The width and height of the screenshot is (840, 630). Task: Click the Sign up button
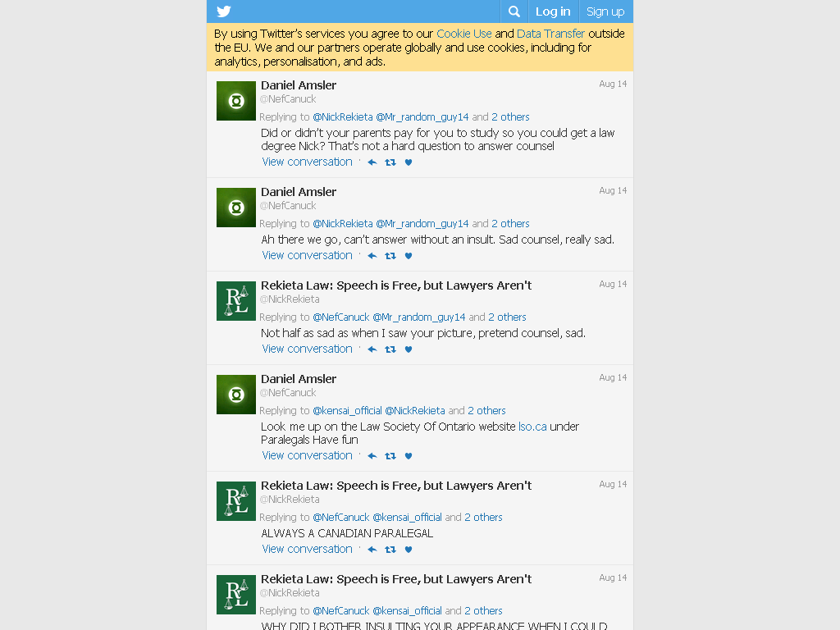point(605,11)
